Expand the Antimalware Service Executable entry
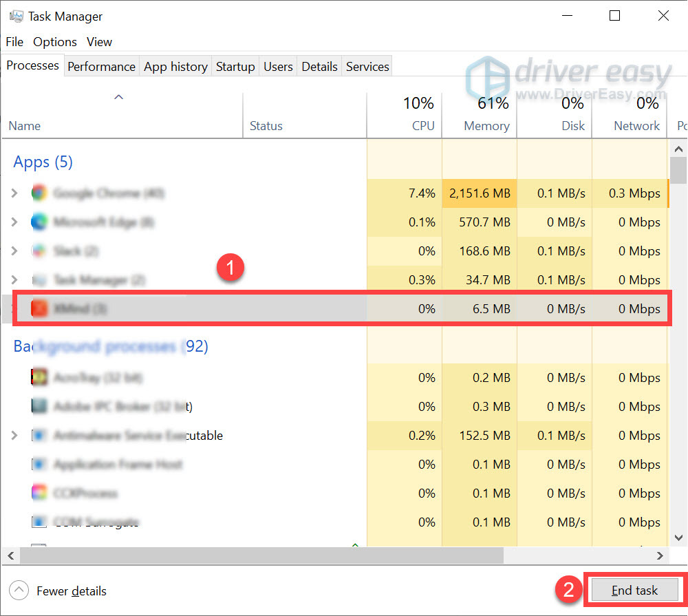Screen dimensions: 688x616 (x=14, y=436)
